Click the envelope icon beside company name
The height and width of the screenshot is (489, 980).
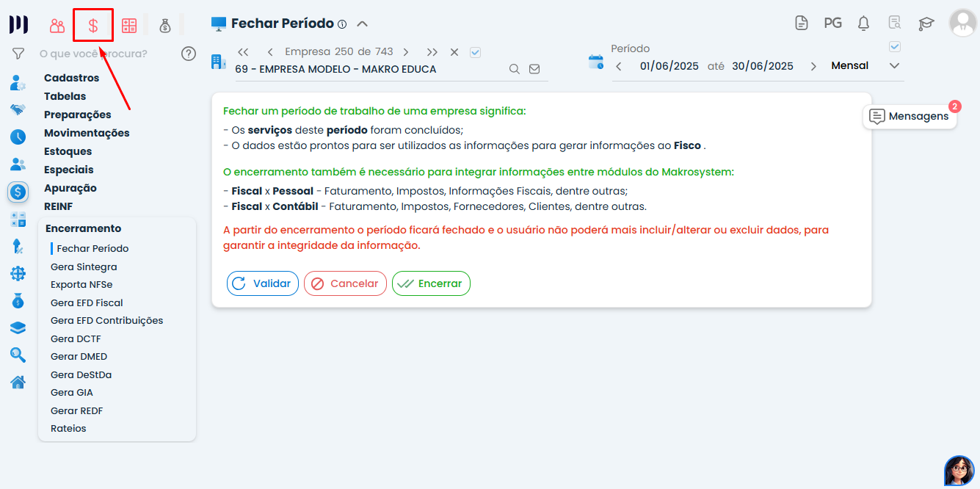coord(534,69)
